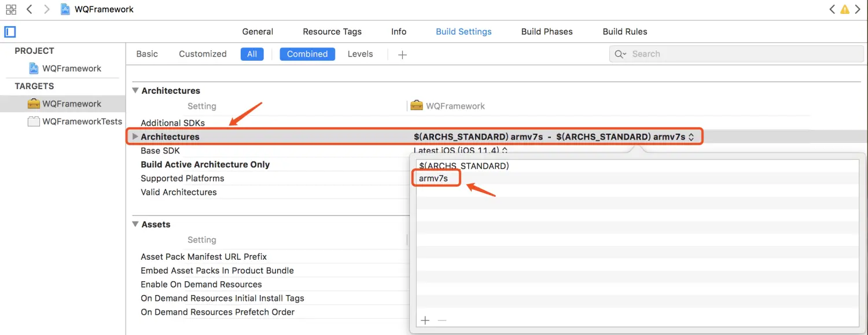Image resolution: width=868 pixels, height=335 pixels.
Task: Toggle the project and targets list sidebar
Action: pos(10,32)
